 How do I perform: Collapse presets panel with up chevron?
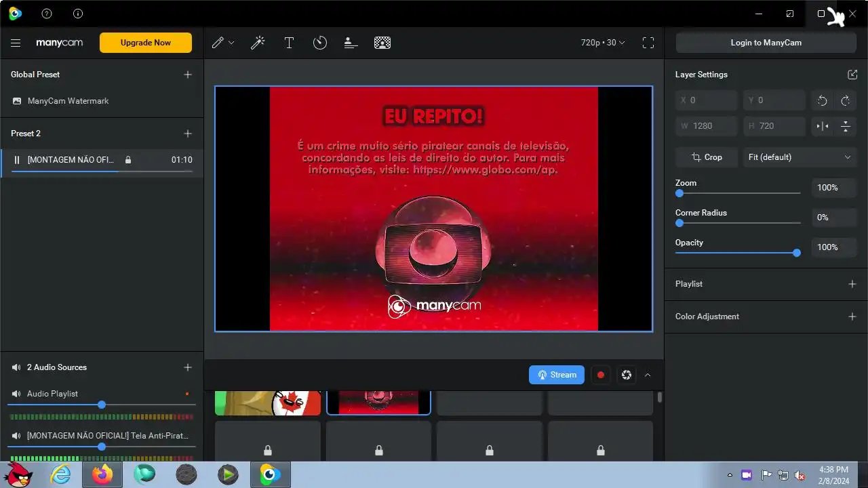tap(648, 375)
